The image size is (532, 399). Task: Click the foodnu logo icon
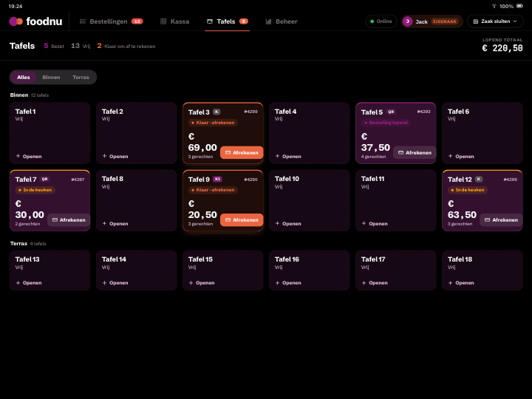16,21
